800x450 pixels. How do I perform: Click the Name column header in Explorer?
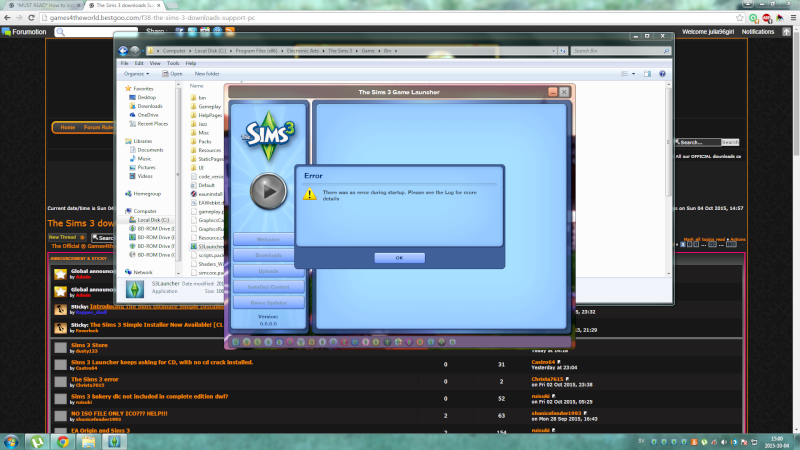click(x=196, y=86)
